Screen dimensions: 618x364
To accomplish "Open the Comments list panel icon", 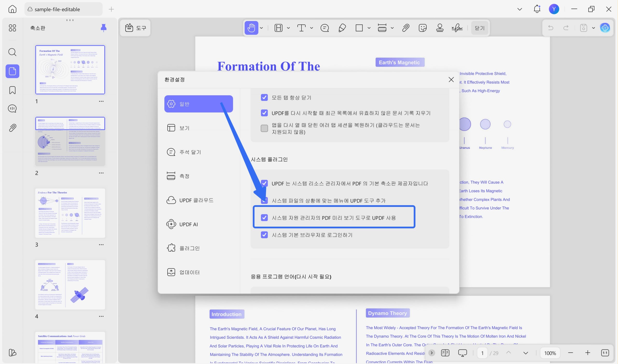I will [x=12, y=108].
